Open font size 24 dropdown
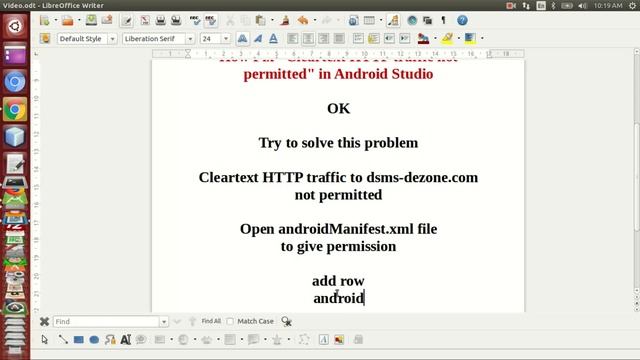640x360 pixels. coord(226,39)
